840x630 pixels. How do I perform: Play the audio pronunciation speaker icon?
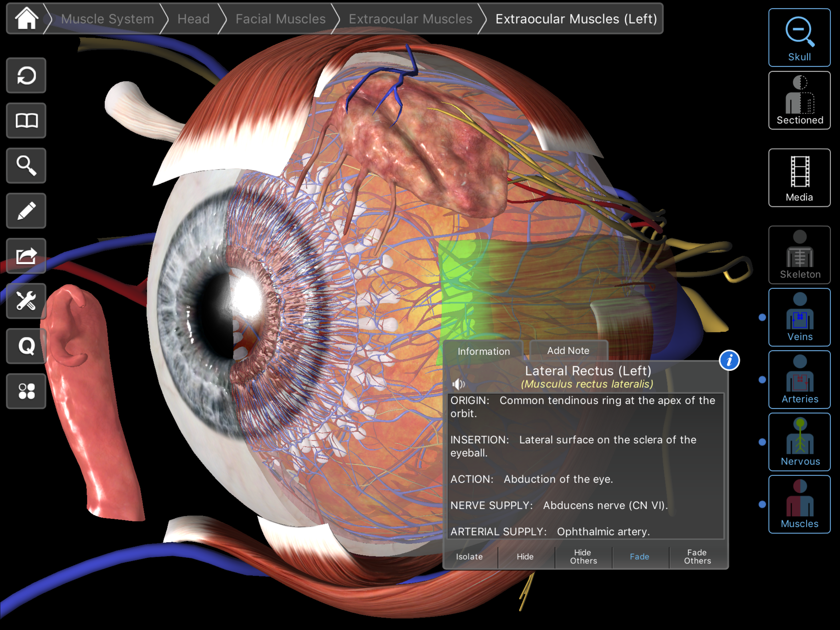pos(458,384)
